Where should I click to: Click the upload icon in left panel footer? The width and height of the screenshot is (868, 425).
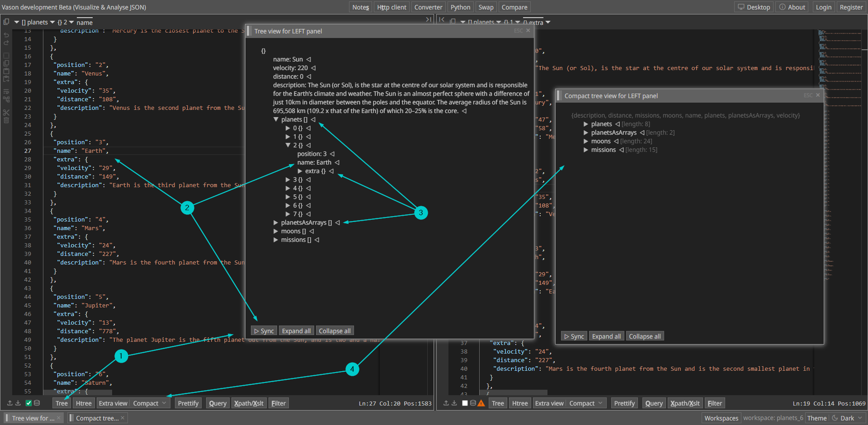pyautogui.click(x=10, y=403)
